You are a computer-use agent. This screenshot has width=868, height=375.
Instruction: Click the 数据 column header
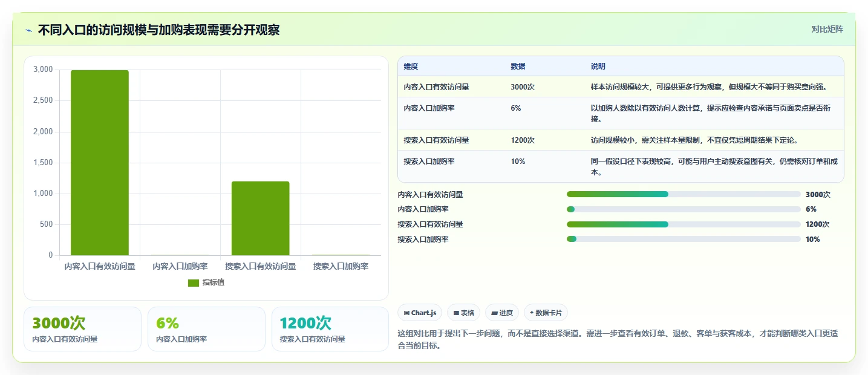[x=518, y=67]
